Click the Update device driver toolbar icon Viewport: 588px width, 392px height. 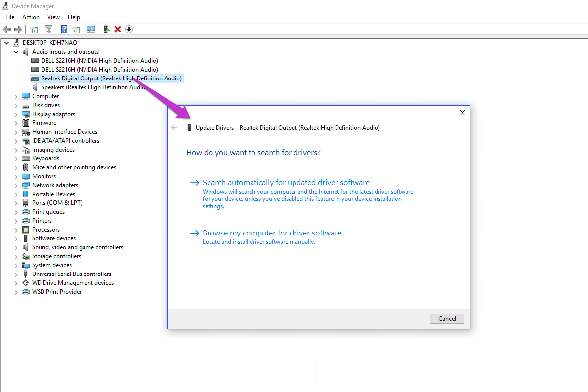[x=107, y=29]
